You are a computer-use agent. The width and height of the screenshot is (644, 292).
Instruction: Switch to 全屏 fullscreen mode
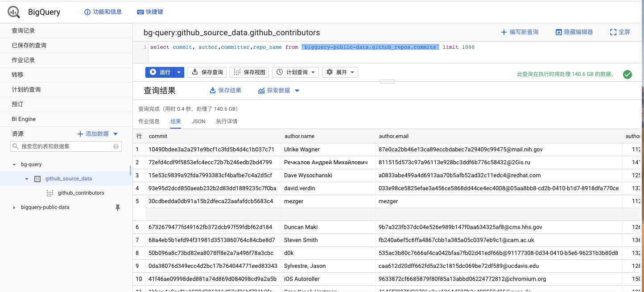coord(620,32)
